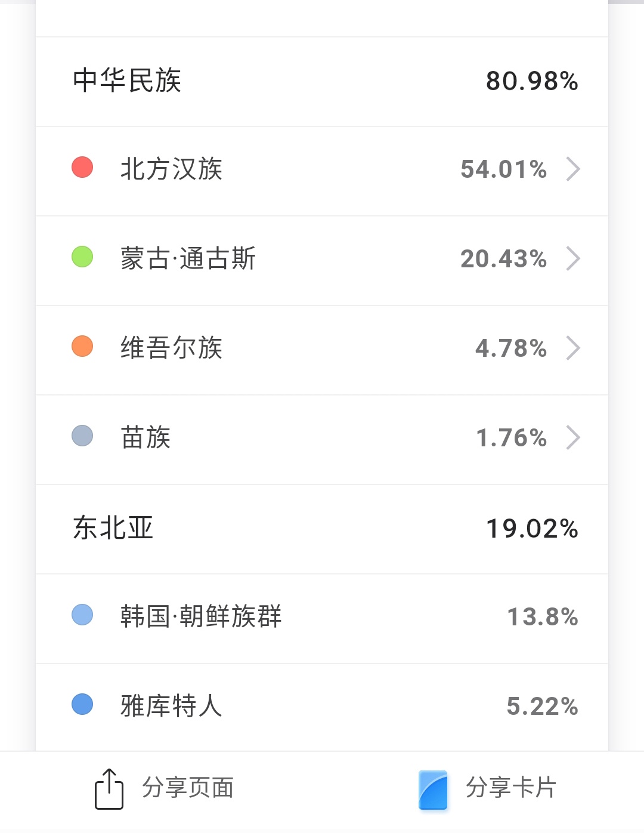Click the blue dot beside 雅库特人
Screen dimensions: 644x833
pos(82,705)
